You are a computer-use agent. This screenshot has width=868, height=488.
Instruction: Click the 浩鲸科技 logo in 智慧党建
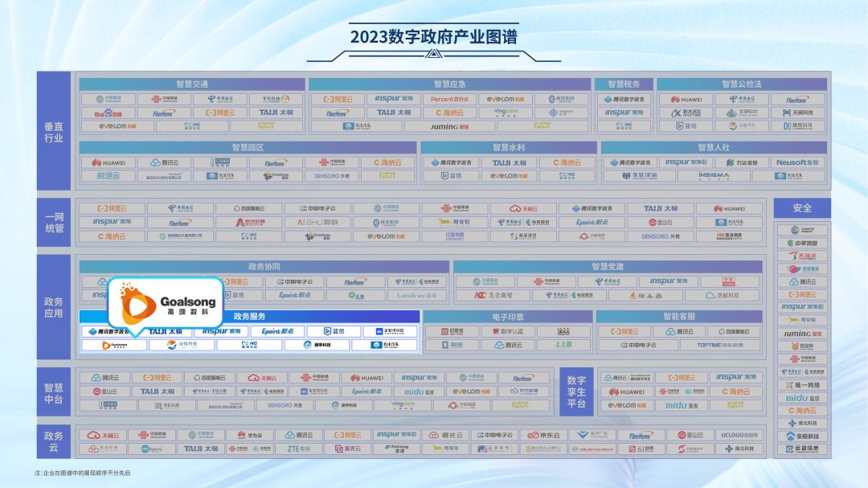tap(723, 295)
